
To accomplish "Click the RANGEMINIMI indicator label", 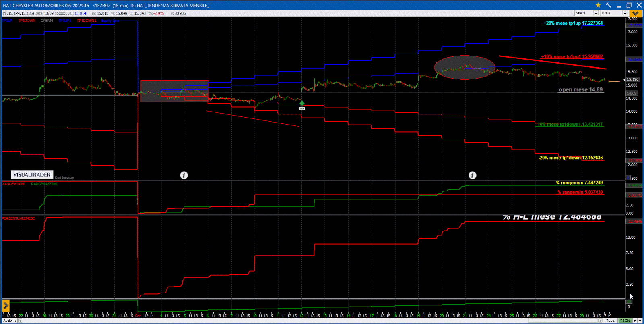I will click(14, 184).
